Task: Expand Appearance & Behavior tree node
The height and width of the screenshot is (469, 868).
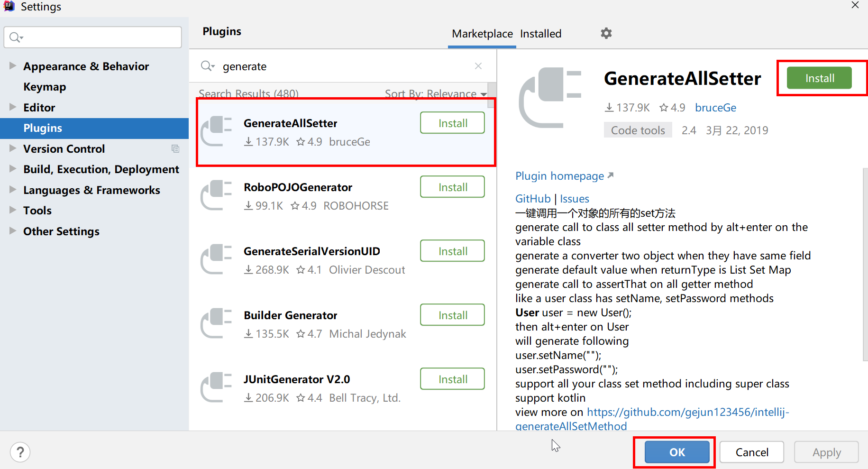Action: pos(13,65)
